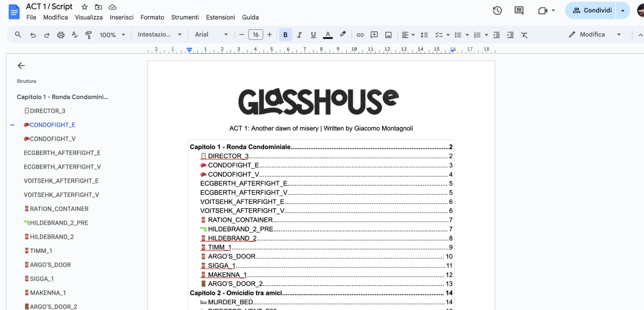The height and width of the screenshot is (310, 644).
Task: Click the move to folder icon
Action: pyautogui.click(x=98, y=7)
